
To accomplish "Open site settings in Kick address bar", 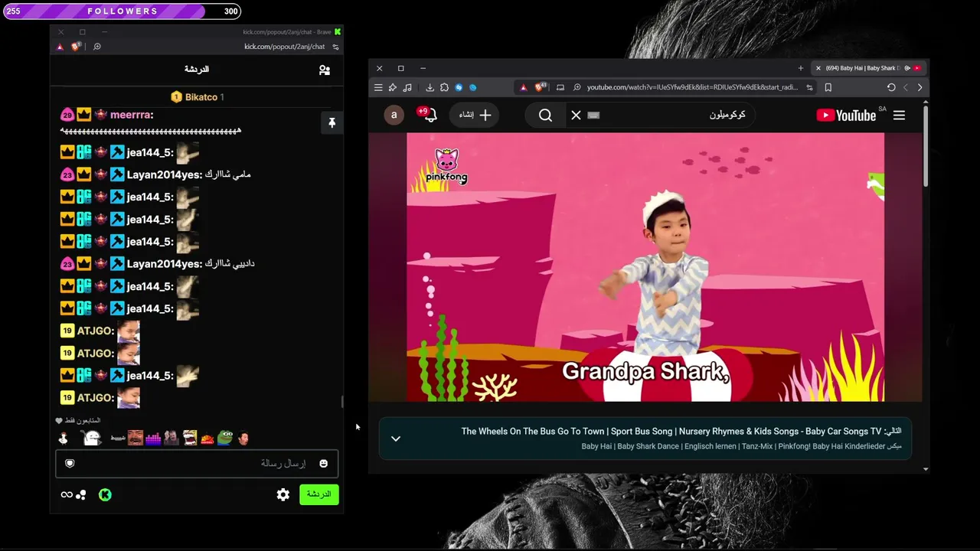I will 335,47.
